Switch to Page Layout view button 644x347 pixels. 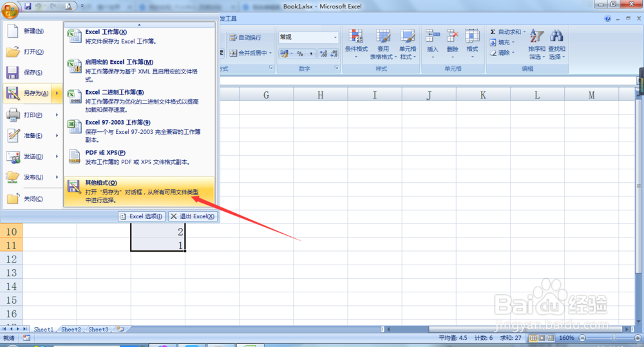pos(542,338)
